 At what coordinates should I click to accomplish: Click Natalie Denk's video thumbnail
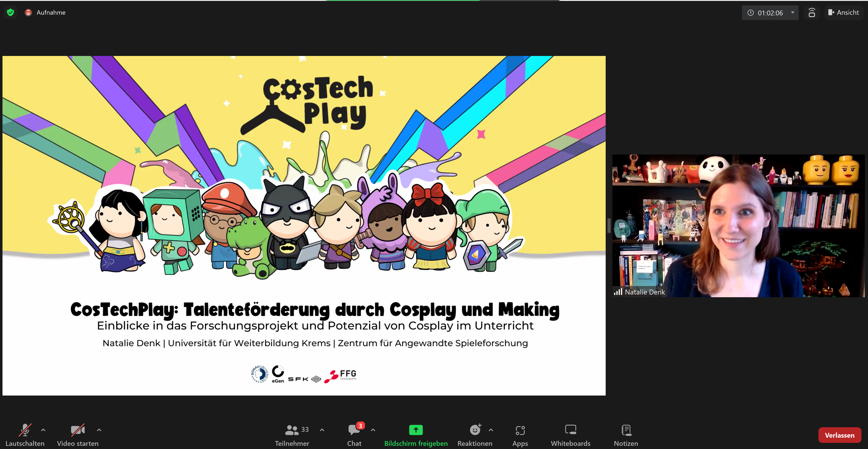tap(738, 226)
